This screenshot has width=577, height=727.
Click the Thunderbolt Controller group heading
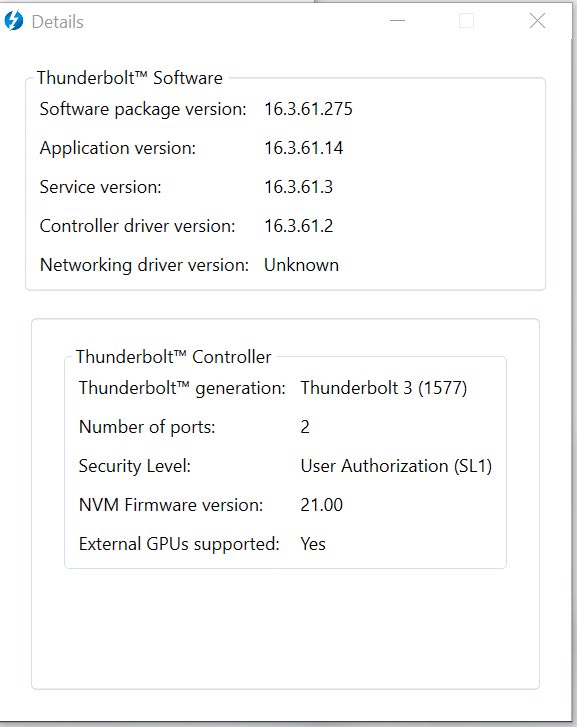(x=173, y=357)
